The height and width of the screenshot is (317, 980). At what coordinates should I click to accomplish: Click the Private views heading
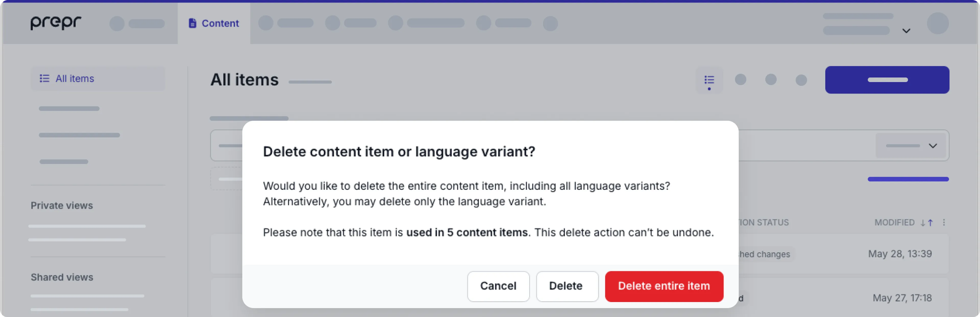[62, 205]
